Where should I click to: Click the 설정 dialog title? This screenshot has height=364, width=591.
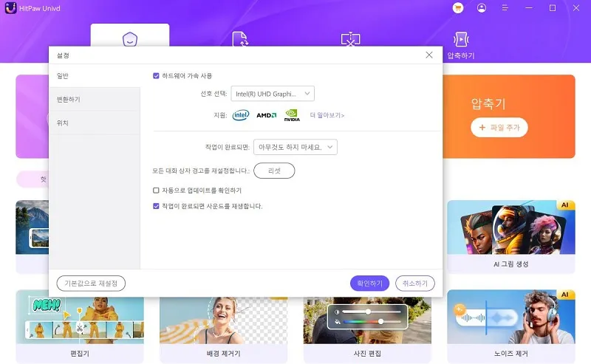pyautogui.click(x=63, y=55)
